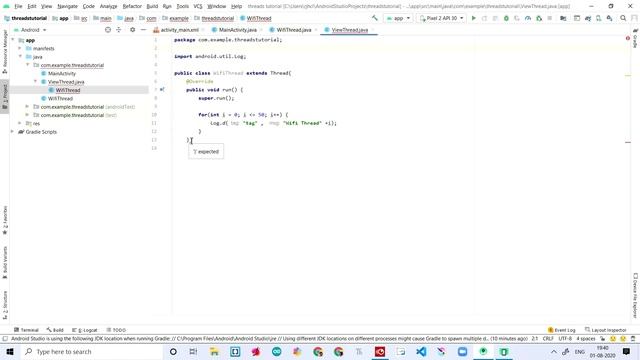Hide the Project panel with minus icon
The width and height of the screenshot is (640, 360).
click(143, 30)
